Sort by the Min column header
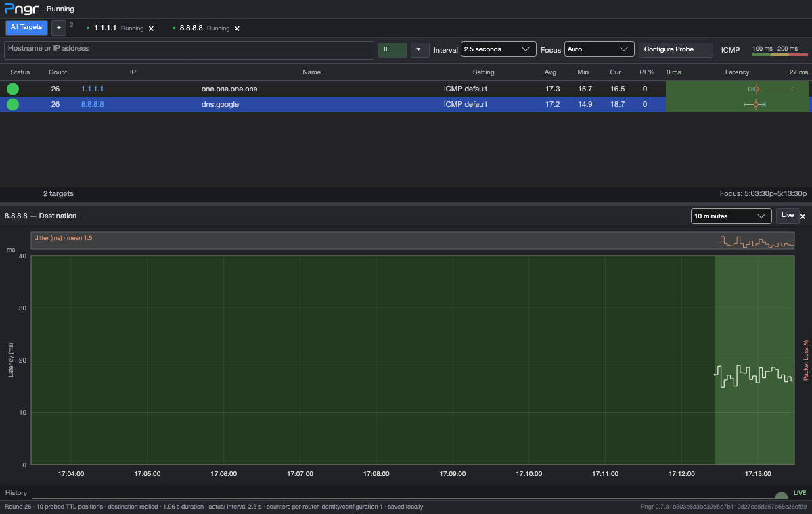 pos(583,72)
